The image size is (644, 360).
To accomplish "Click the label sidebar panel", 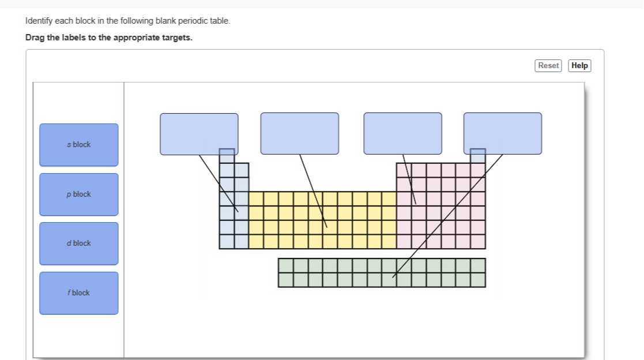I will [x=78, y=335].
